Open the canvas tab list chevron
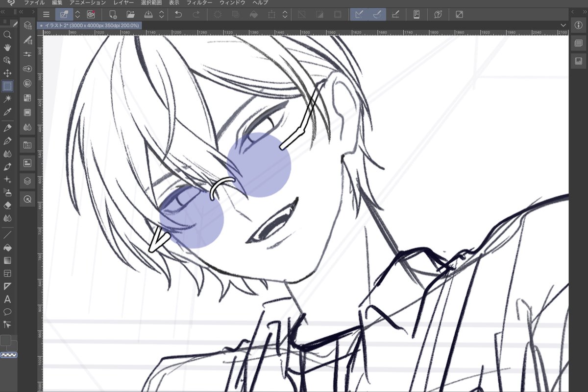The width and height of the screenshot is (588, 392). point(563,25)
